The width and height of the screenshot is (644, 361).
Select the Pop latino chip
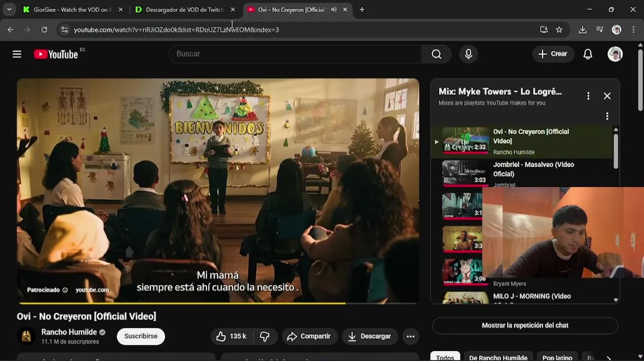click(x=557, y=357)
